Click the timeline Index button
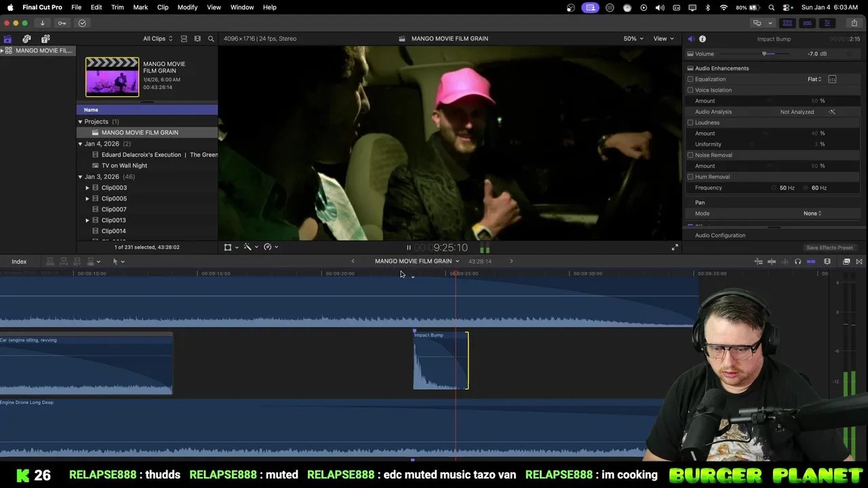Viewport: 868px width, 488px height. point(19,262)
